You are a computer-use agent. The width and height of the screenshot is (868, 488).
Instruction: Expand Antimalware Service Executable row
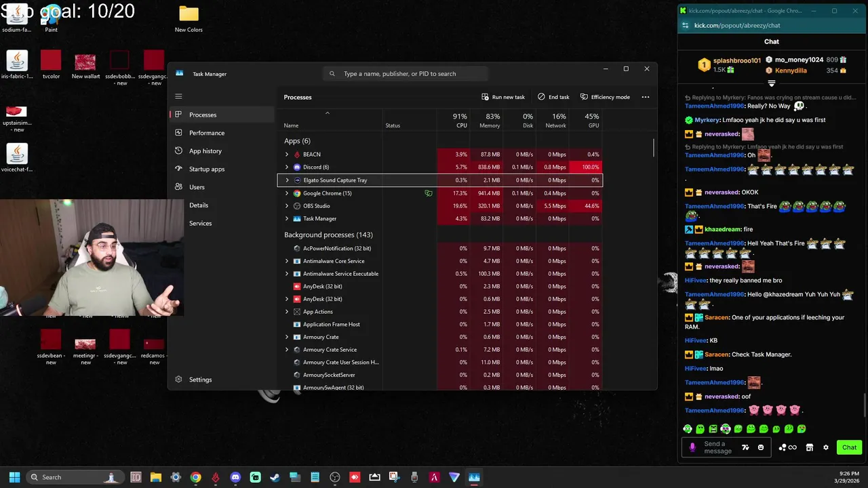[287, 274]
